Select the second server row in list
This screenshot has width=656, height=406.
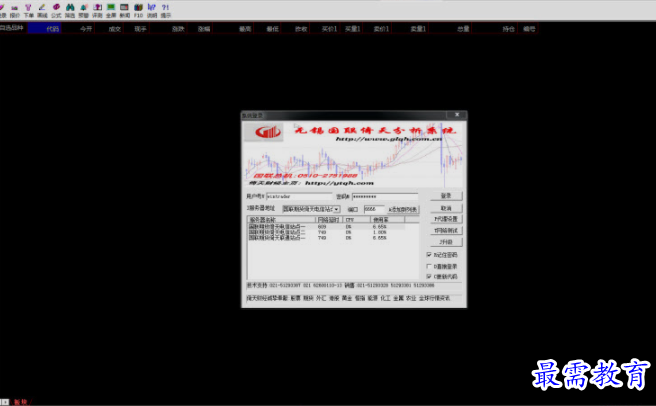[326, 232]
